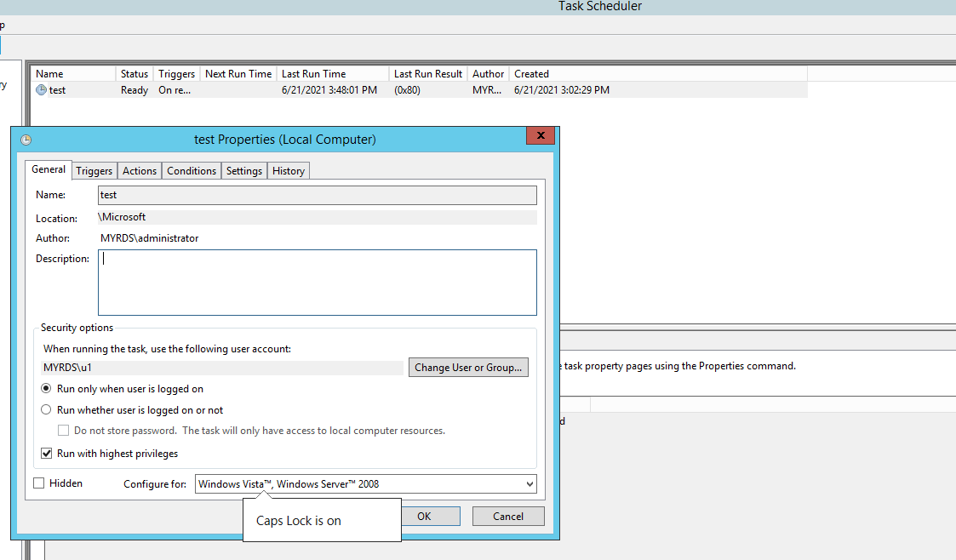View the Conditions tab
This screenshot has width=956, height=560.
192,170
